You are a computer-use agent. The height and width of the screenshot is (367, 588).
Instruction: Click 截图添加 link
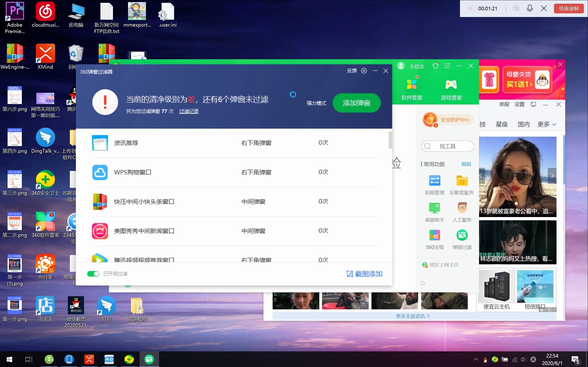coord(364,274)
